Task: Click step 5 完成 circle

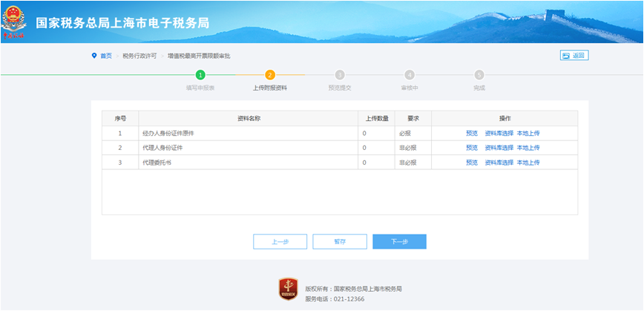Action: pyautogui.click(x=479, y=75)
